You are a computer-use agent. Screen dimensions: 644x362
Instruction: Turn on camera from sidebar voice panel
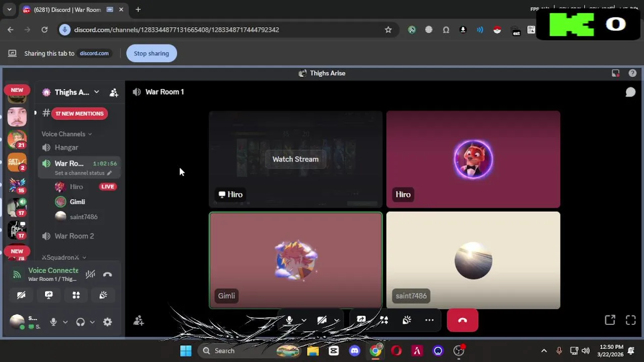pyautogui.click(x=21, y=295)
